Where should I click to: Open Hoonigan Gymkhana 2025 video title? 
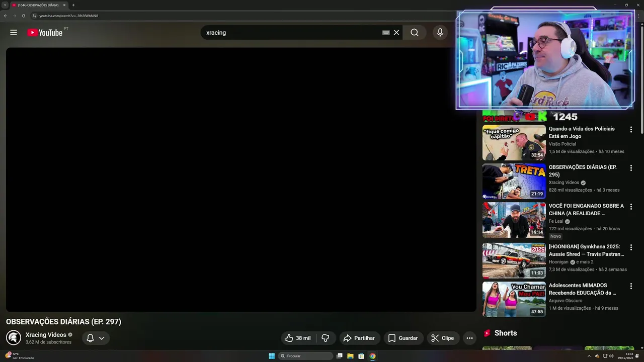tap(586, 250)
